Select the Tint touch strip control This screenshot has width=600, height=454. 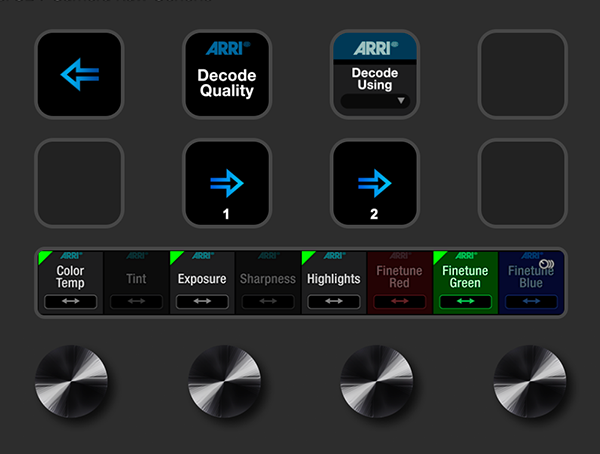point(136,283)
